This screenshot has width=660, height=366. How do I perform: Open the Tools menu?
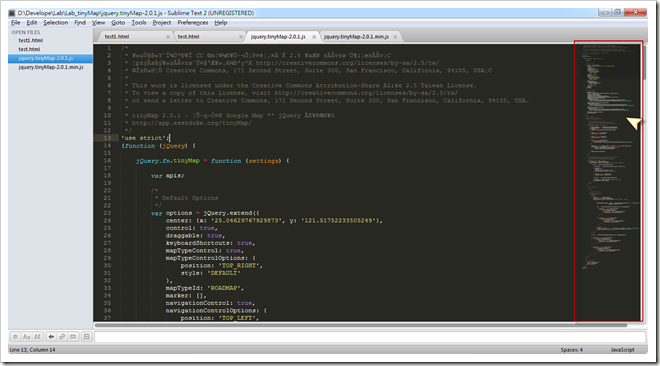click(139, 23)
